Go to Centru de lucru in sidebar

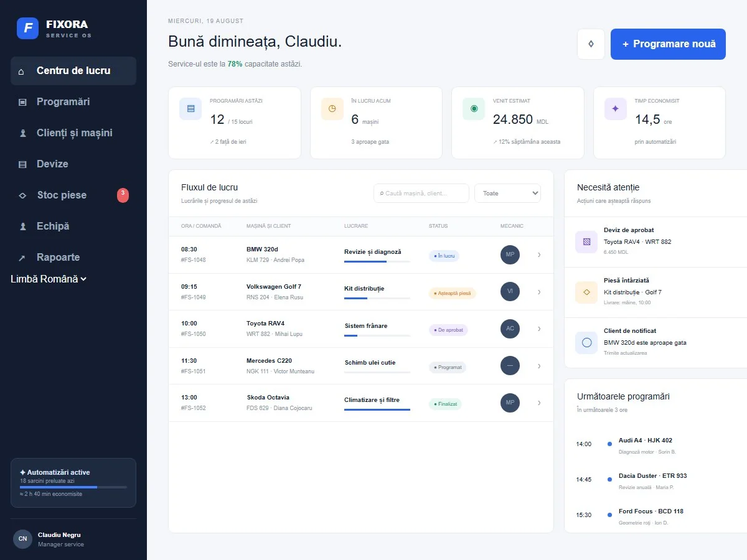(73, 71)
